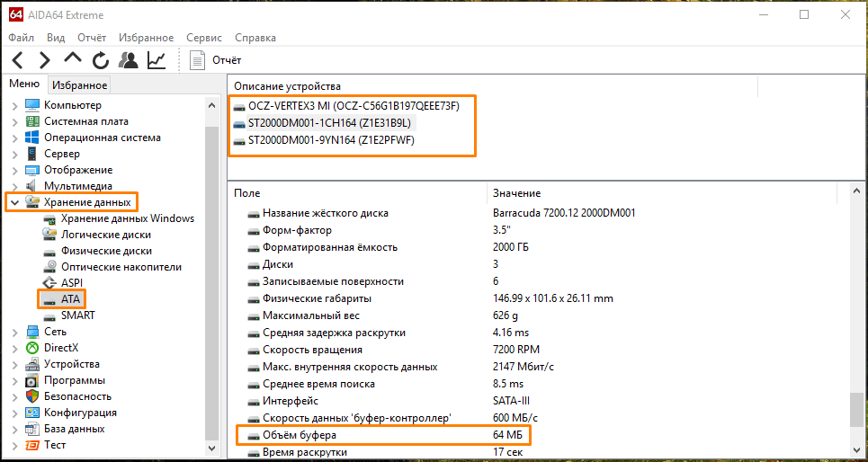Image resolution: width=868 pixels, height=462 pixels.
Task: Expand the Тест tree node
Action: coord(14,446)
